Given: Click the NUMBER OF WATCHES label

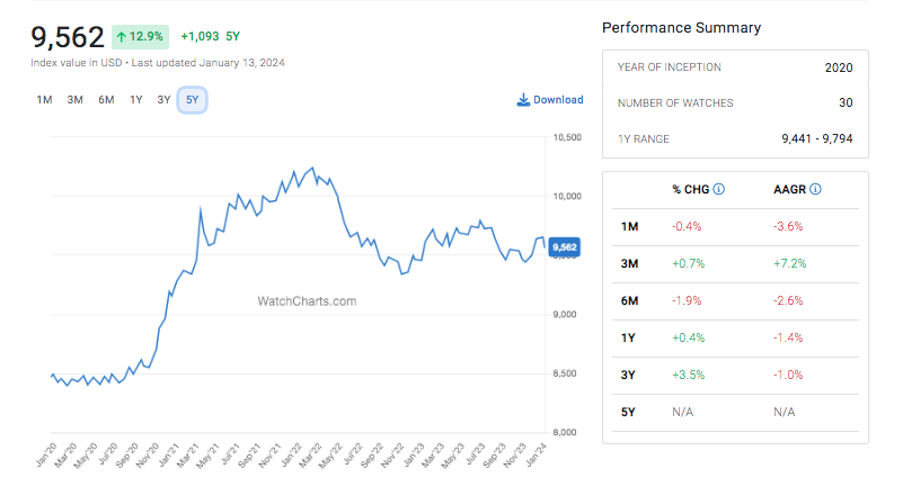Looking at the screenshot, I should pyautogui.click(x=675, y=103).
